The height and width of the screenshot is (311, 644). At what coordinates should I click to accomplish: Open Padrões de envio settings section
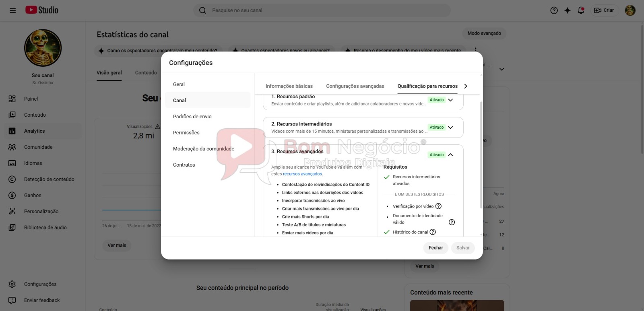(208, 117)
